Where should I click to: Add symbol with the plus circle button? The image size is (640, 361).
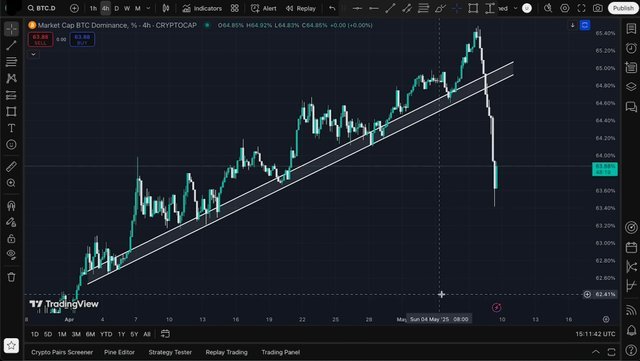[74, 8]
